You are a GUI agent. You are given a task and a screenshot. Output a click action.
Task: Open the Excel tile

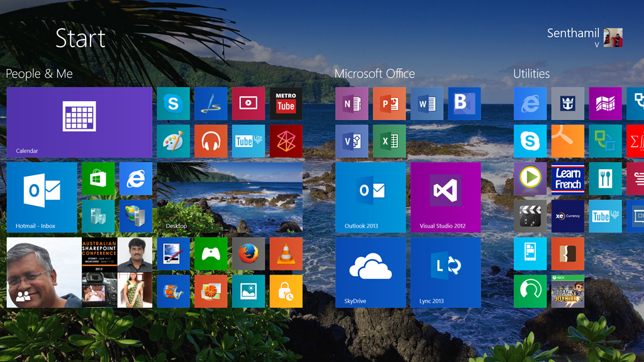389,141
